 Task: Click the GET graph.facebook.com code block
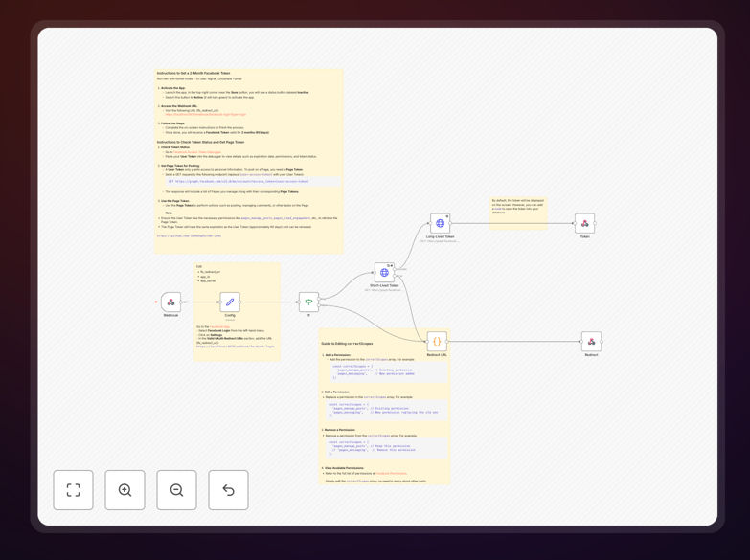click(253, 182)
